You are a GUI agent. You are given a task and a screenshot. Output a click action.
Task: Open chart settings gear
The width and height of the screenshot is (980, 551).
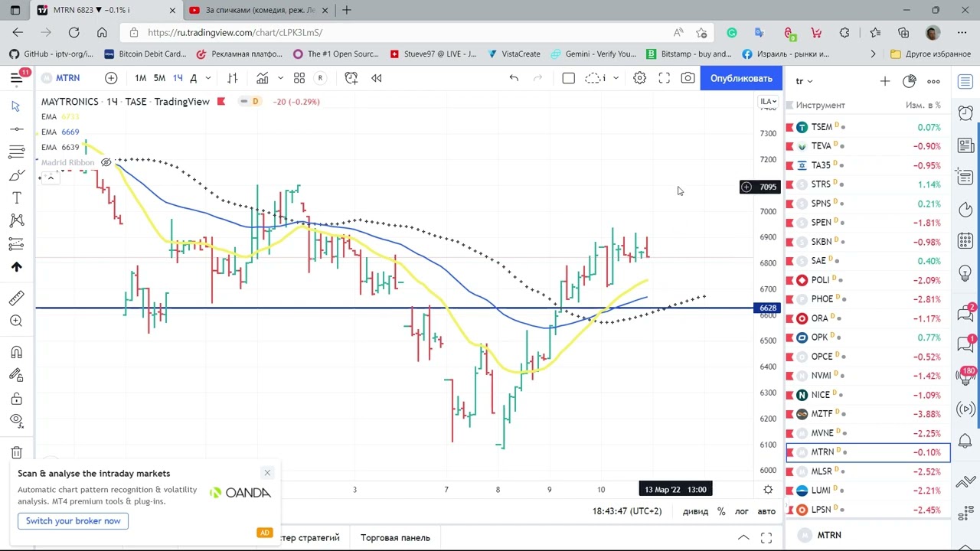coord(639,78)
